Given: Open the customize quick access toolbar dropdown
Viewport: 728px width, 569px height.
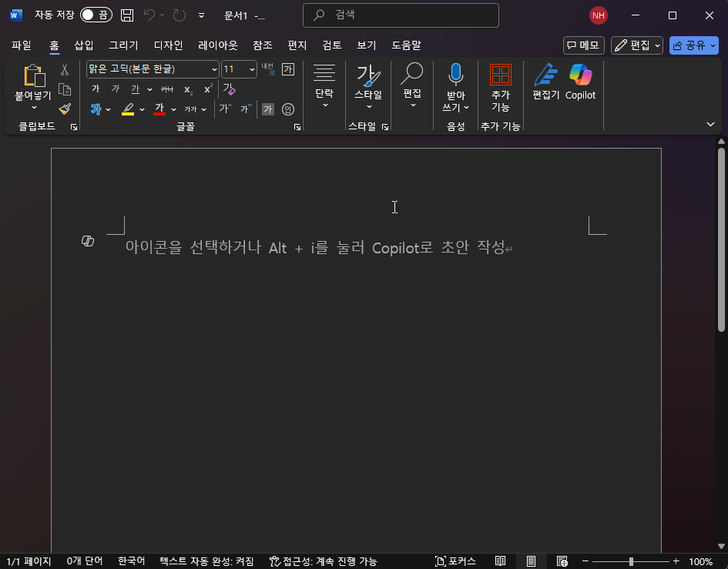Looking at the screenshot, I should click(x=202, y=15).
